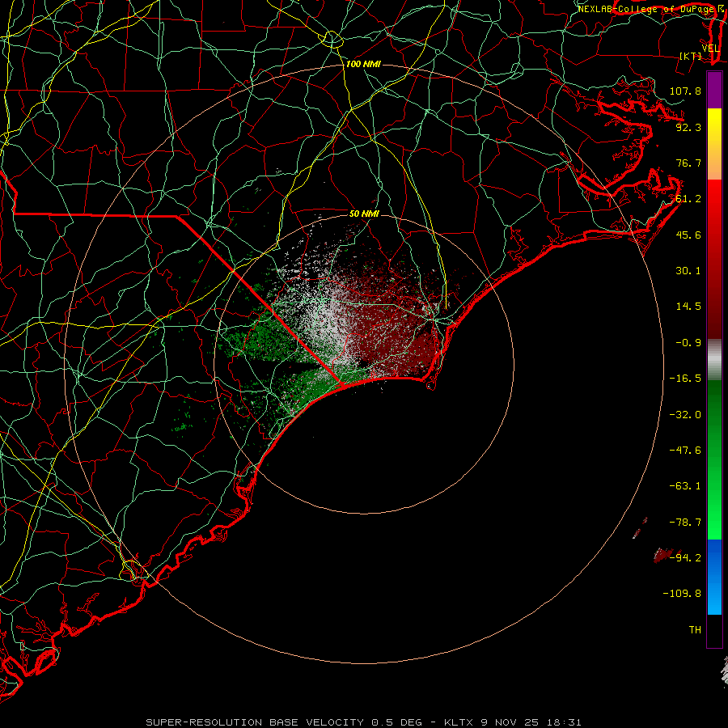Select the -78.7 velocity scale value
Image resolution: width=728 pixels, height=728 pixels.
click(685, 523)
